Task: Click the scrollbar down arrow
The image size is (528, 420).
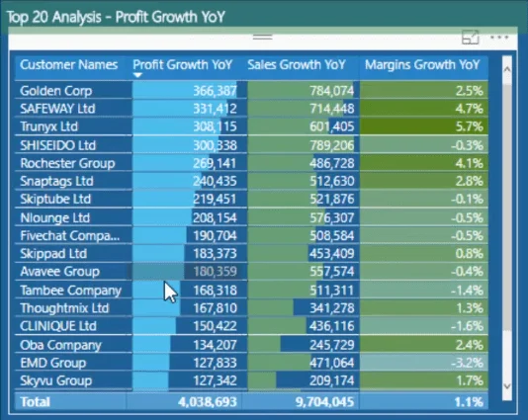Action: 507,386
